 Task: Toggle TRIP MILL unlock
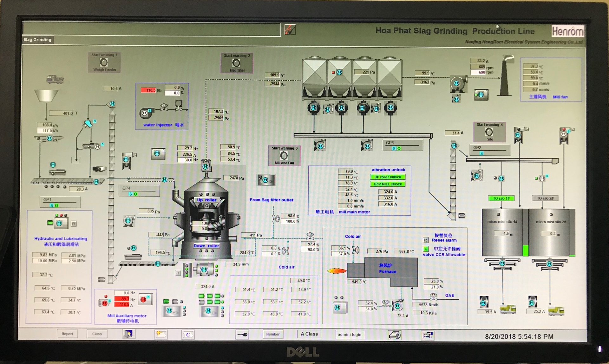coord(388,184)
